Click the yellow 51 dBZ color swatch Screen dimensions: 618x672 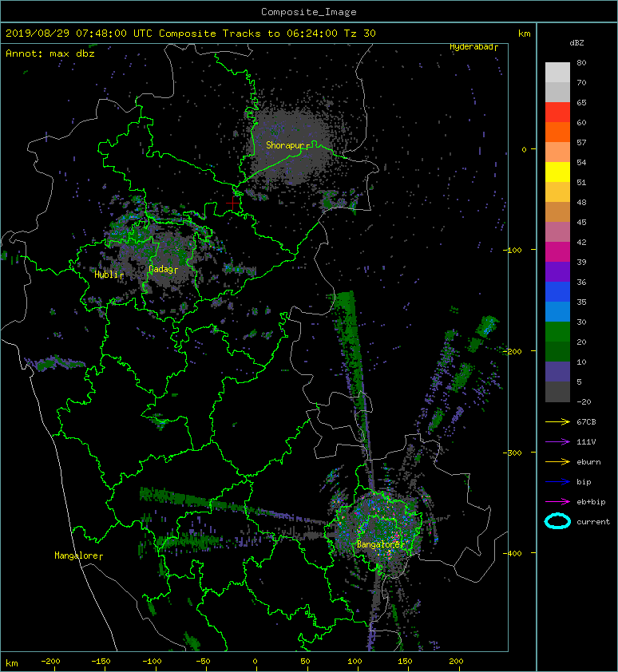pos(557,172)
